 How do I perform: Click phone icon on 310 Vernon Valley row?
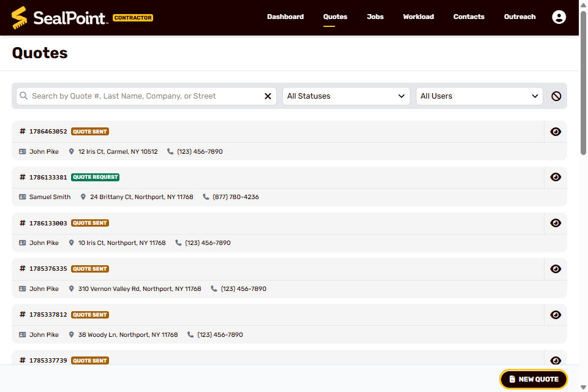(x=214, y=288)
